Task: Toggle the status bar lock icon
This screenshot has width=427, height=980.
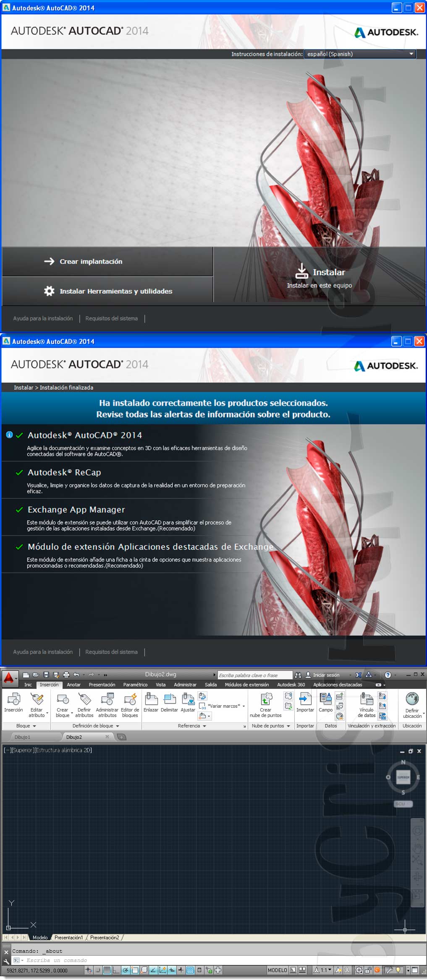Action: point(368,970)
